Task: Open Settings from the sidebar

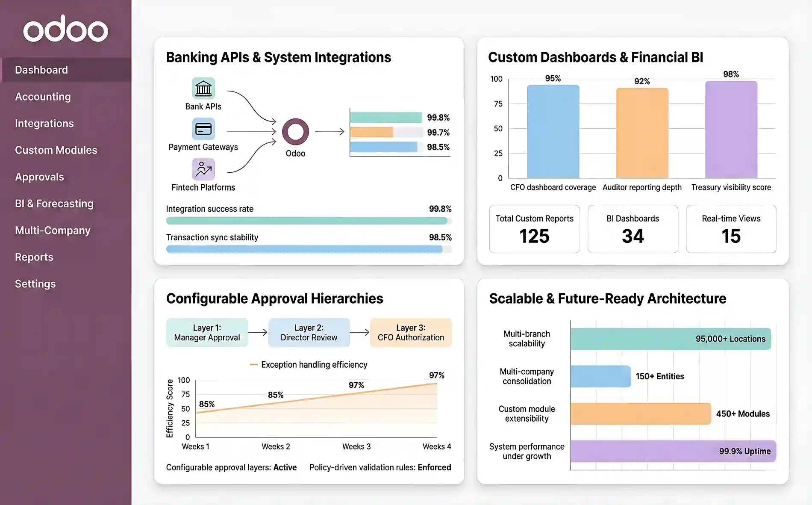Action: coord(35,284)
